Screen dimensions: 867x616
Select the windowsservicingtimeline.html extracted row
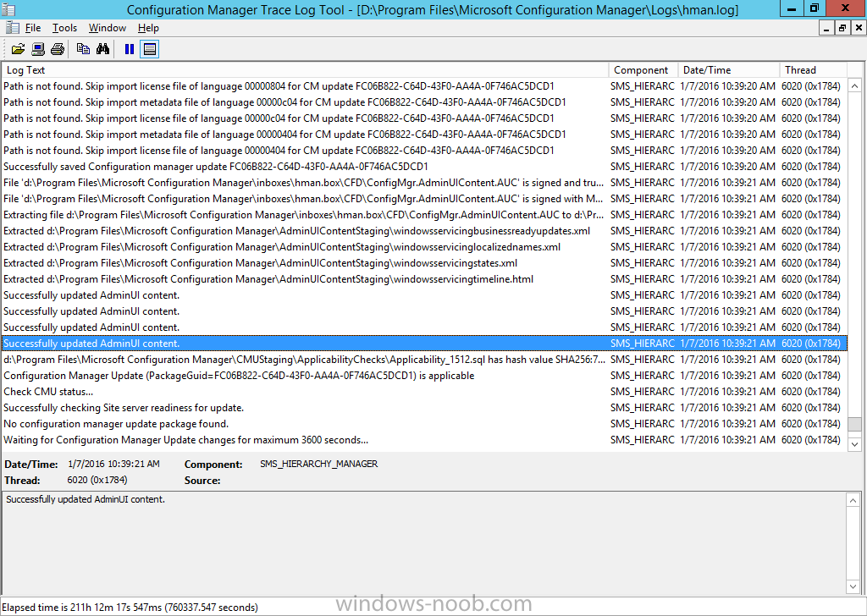(x=424, y=279)
